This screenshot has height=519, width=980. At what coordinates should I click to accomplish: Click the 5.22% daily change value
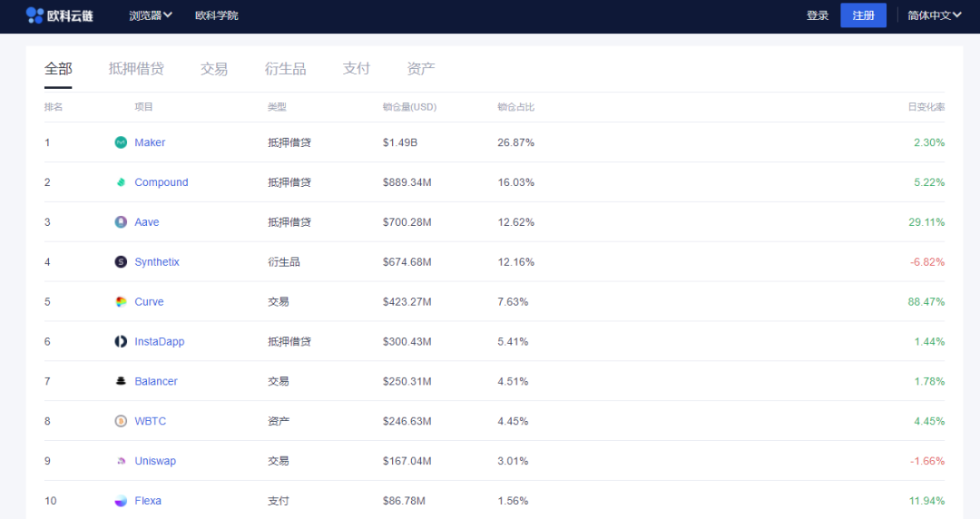(929, 182)
